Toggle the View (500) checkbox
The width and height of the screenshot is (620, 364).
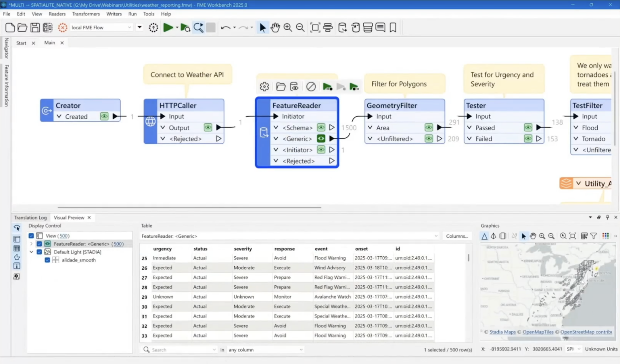[31, 236]
